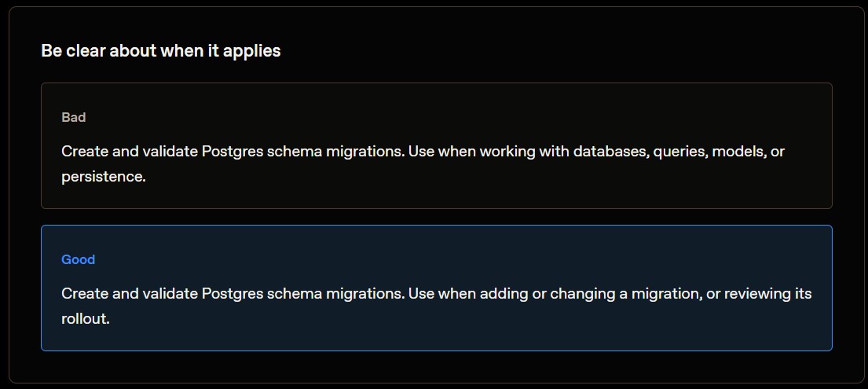Click the gray "Bad" label
Image resolution: width=868 pixels, height=389 pixels.
tap(74, 117)
